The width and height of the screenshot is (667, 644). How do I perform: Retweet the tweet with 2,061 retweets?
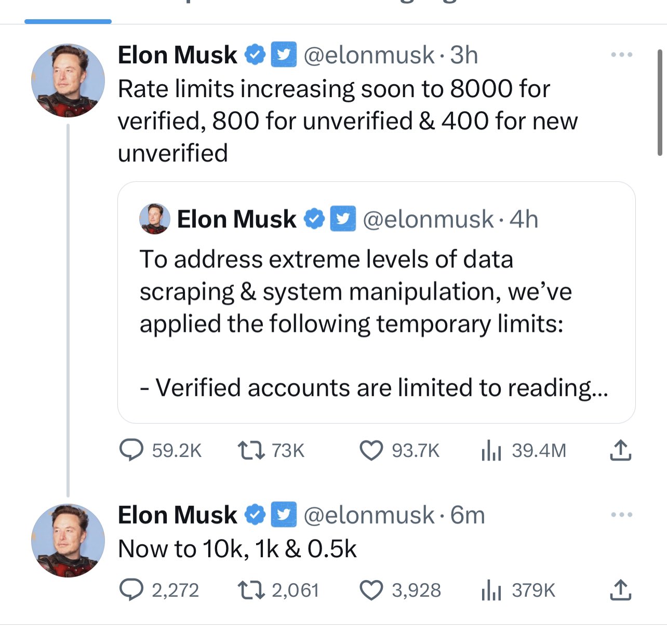pos(251,590)
